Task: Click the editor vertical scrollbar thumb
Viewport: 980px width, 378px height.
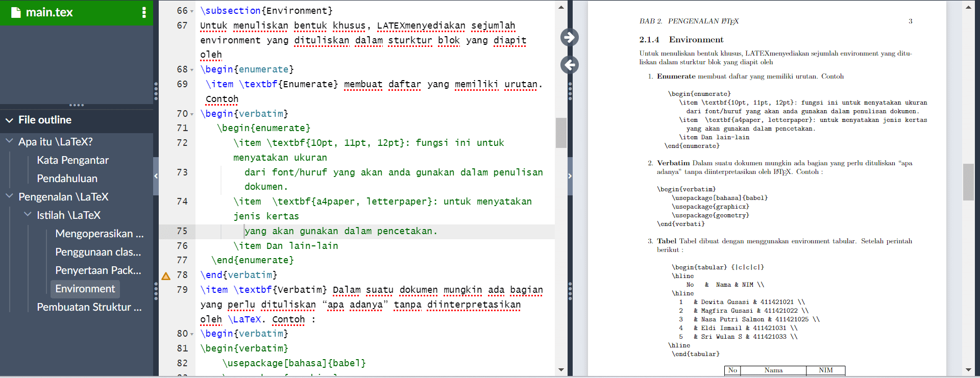Action: pyautogui.click(x=561, y=133)
